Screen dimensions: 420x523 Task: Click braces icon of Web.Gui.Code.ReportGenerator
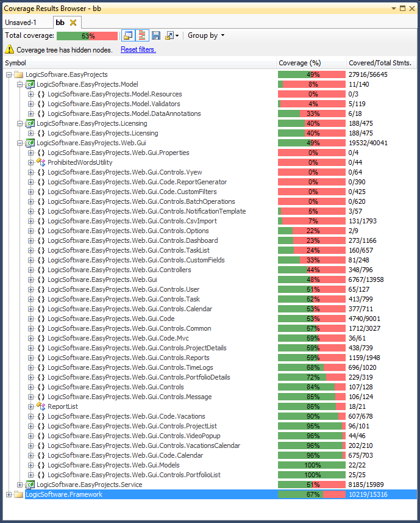coord(41,182)
